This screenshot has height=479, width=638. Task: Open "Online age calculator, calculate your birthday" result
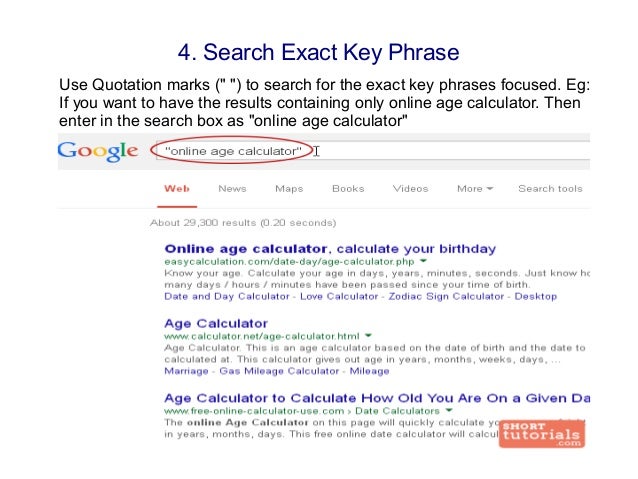pos(330,249)
